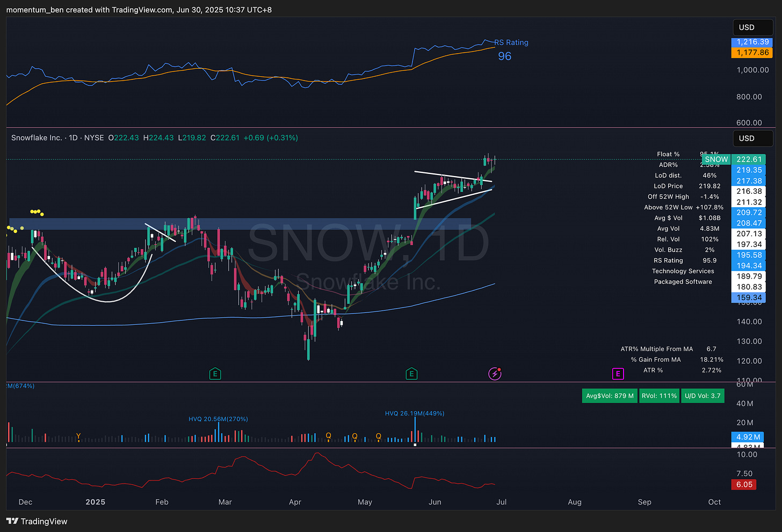Click the 209.72 price axis label
782x532 pixels.
pos(749,213)
